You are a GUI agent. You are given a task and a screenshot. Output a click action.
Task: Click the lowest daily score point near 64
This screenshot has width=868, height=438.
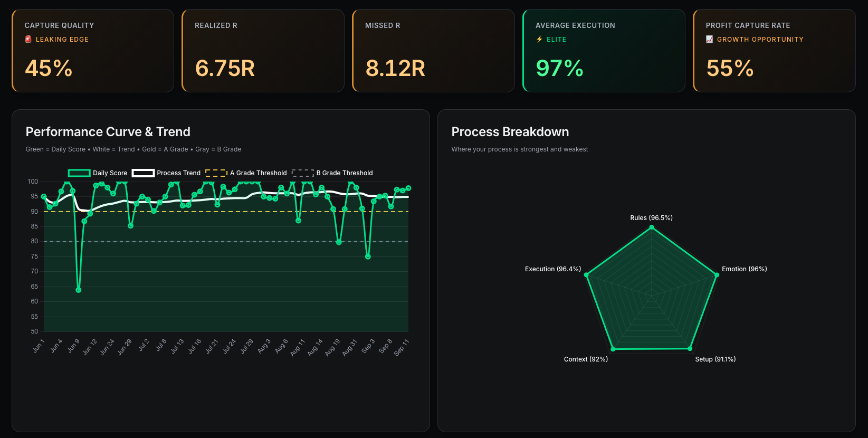tap(79, 290)
